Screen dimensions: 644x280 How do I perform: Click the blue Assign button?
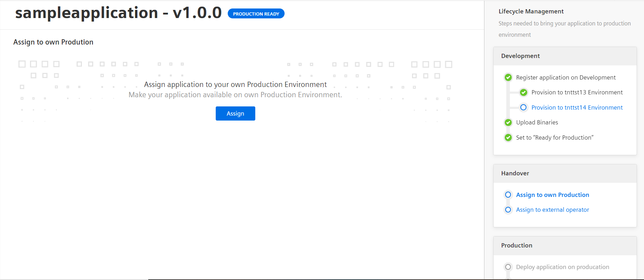point(235,113)
